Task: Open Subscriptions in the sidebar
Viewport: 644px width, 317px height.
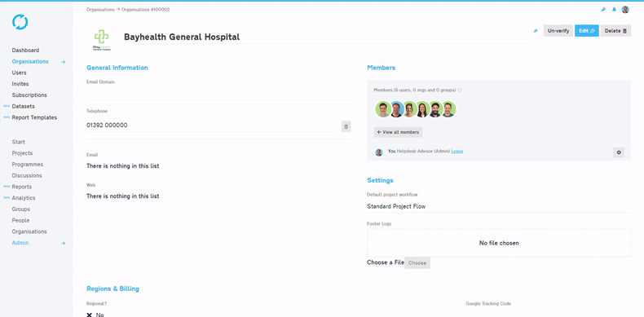Action: tap(29, 95)
